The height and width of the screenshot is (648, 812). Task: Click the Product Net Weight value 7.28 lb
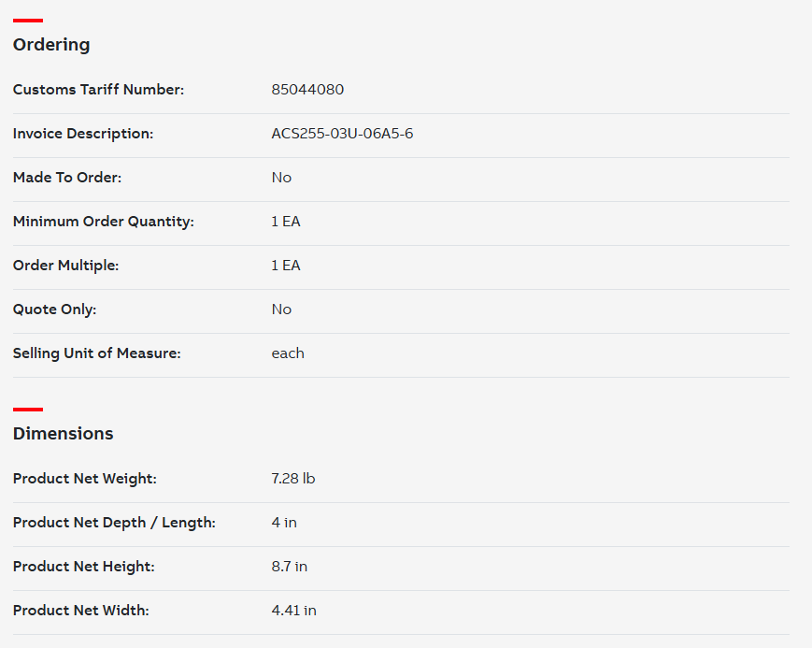pyautogui.click(x=293, y=478)
